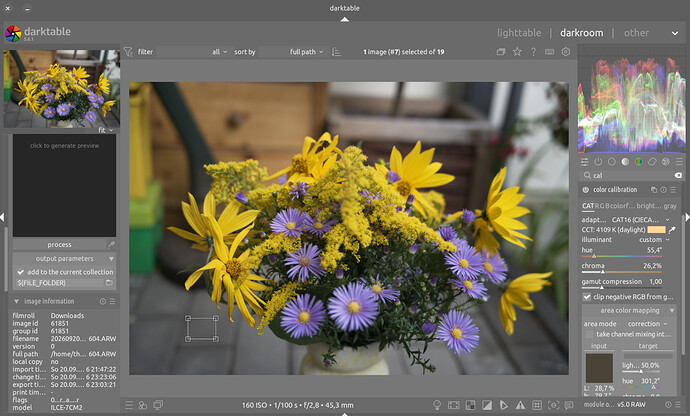Show the quick access panel tab

(x=584, y=162)
